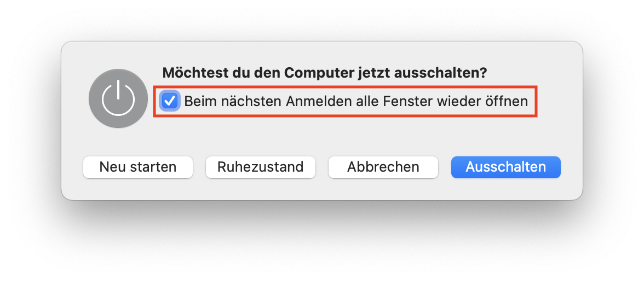Uncheck the reopen windows checkbox
This screenshot has width=644, height=281.
tap(169, 101)
